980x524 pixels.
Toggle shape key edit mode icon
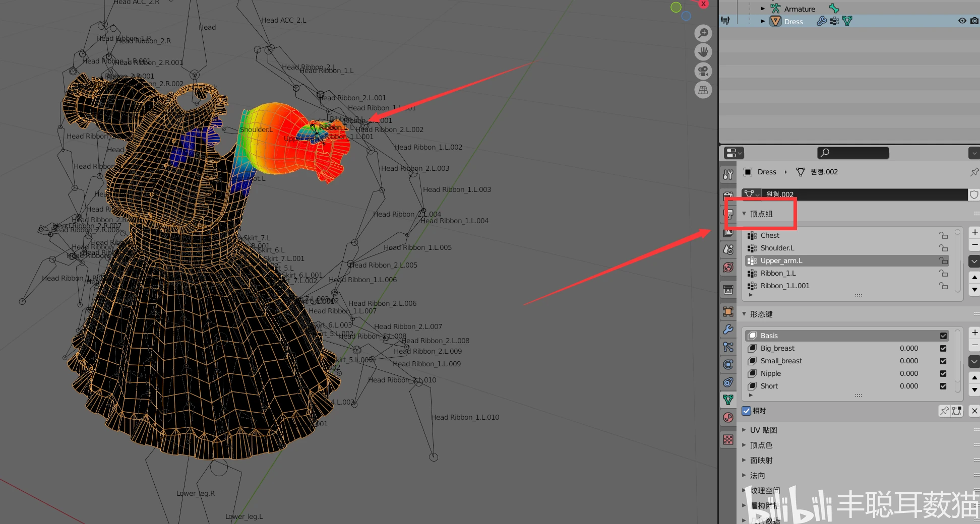[x=957, y=411]
